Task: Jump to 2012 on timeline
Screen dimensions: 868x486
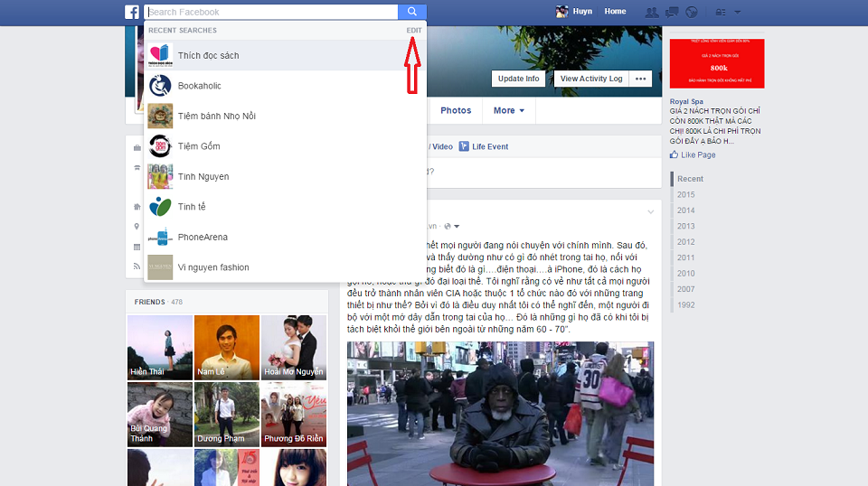Action: pos(686,241)
